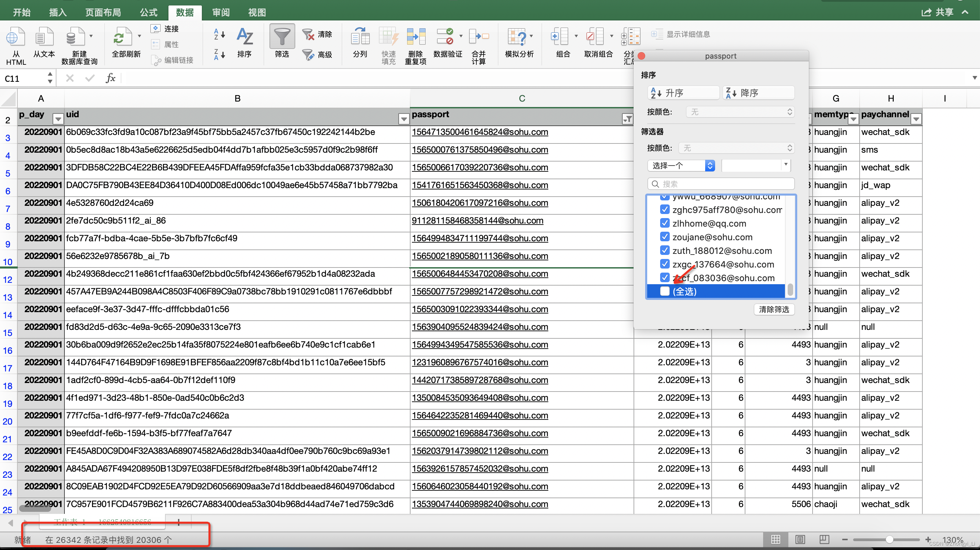Open the 审阅 (Review) ribbon tab
The image size is (980, 550).
click(221, 13)
